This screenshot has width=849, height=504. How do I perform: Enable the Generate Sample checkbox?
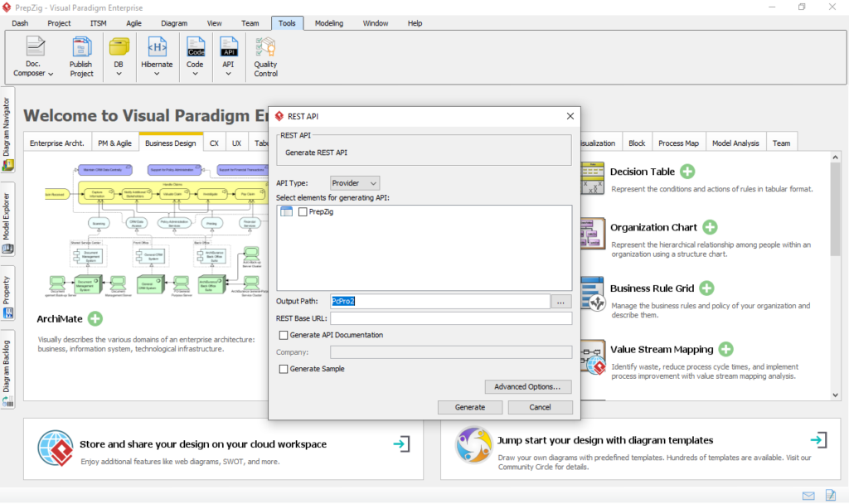click(x=284, y=369)
